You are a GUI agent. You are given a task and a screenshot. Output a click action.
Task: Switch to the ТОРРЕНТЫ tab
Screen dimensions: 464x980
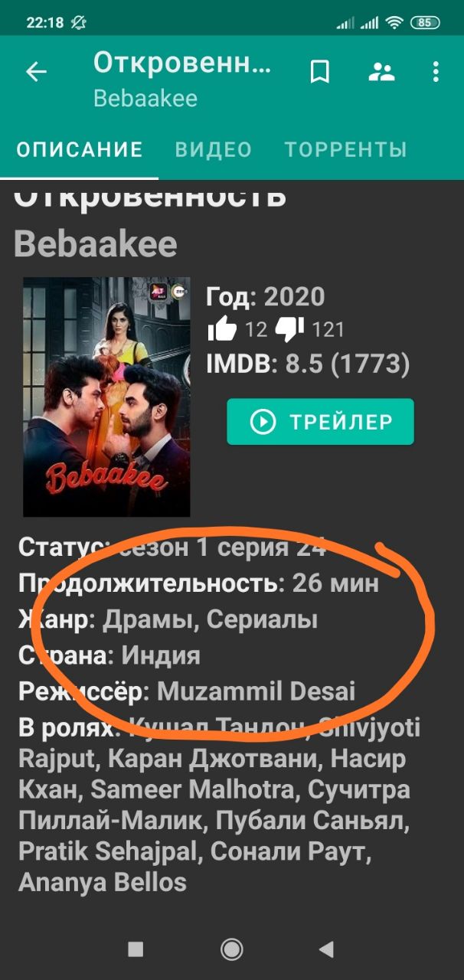[x=345, y=149]
